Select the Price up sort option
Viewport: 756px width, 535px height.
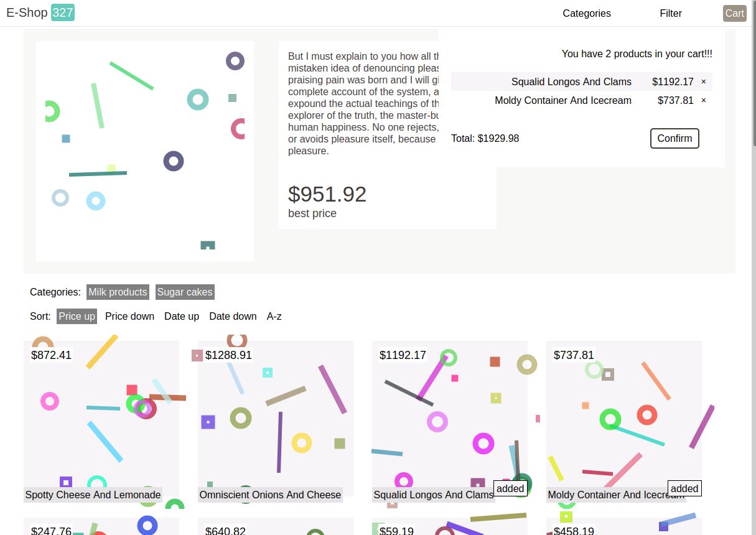point(77,316)
